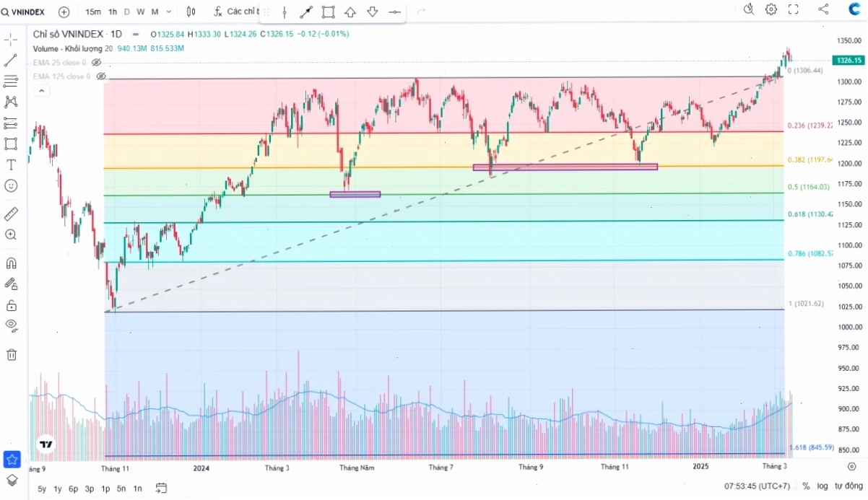Open the chart settings gear
The image size is (868, 500).
pyautogui.click(x=771, y=9)
